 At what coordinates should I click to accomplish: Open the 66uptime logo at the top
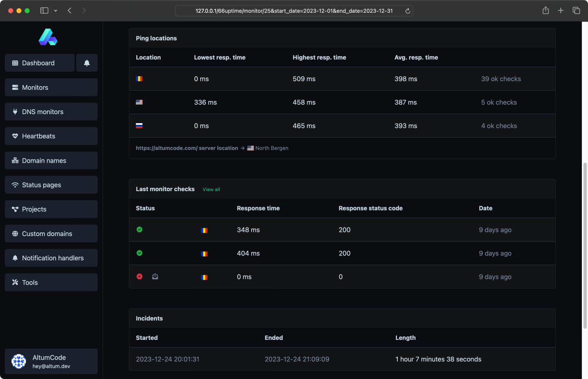coord(48,37)
